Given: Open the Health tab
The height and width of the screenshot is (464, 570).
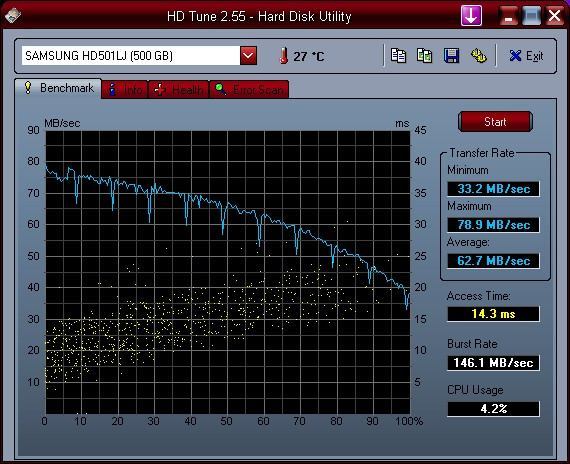Looking at the screenshot, I should click(x=178, y=89).
